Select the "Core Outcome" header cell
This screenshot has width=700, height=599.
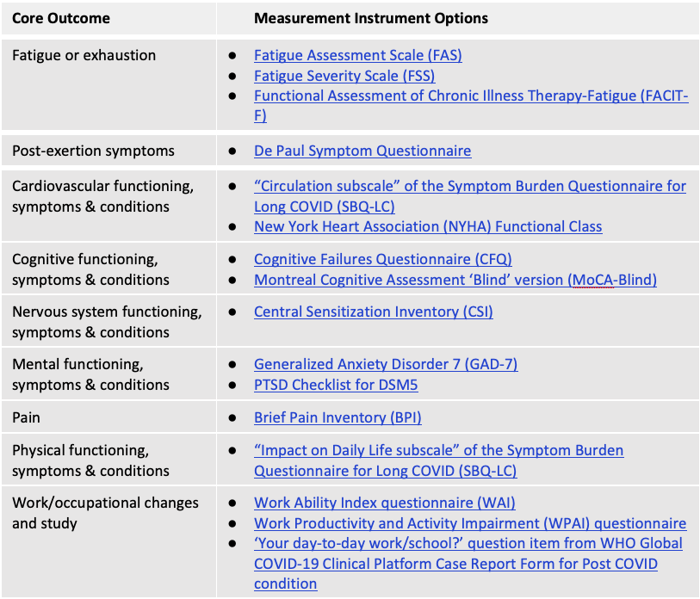coord(61,18)
